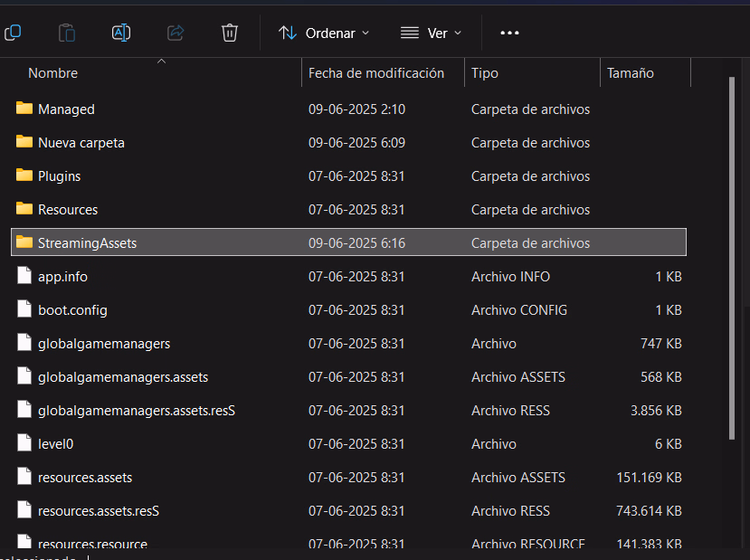
Task: Click the Delete trash can icon
Action: pyautogui.click(x=230, y=33)
